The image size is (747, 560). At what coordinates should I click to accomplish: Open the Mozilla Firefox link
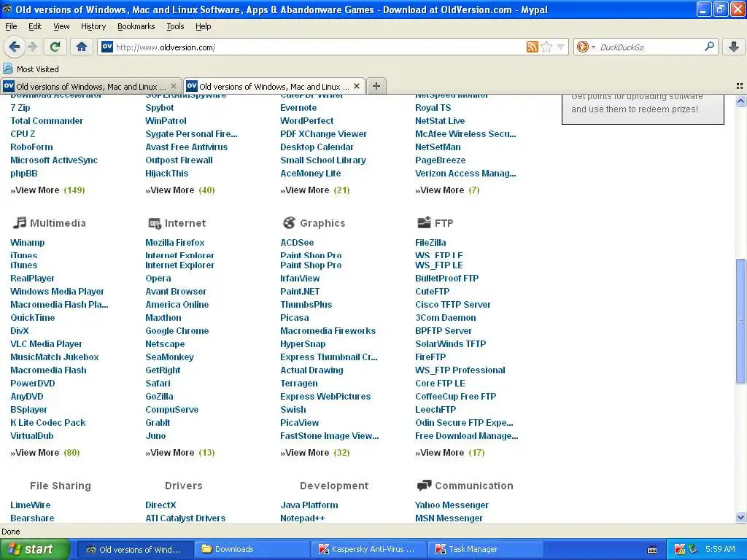click(175, 242)
